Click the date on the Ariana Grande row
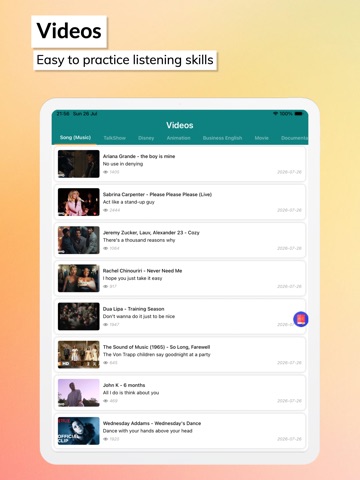The height and width of the screenshot is (480, 360). [289, 172]
